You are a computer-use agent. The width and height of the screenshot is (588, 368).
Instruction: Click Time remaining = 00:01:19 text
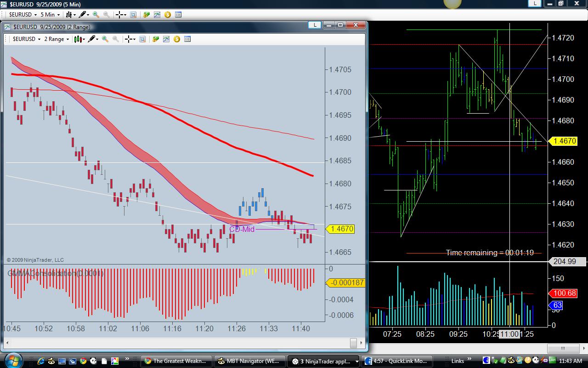[x=490, y=253]
